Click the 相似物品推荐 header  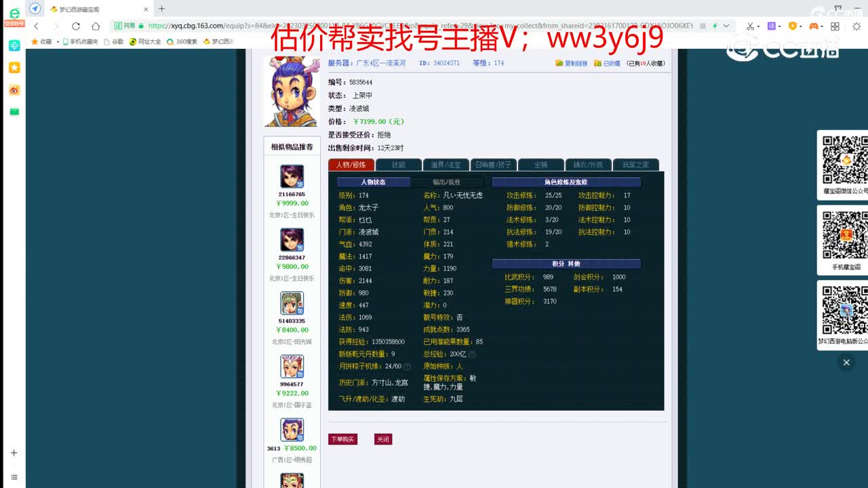pyautogui.click(x=292, y=147)
